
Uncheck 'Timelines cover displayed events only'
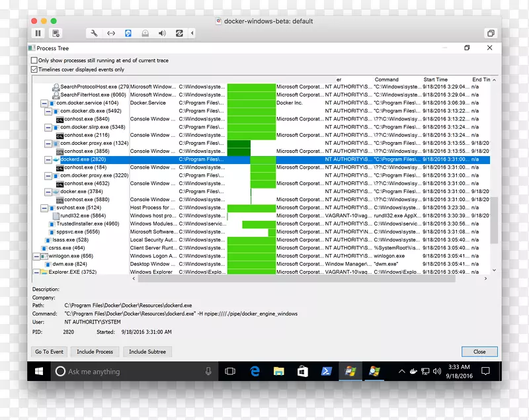coord(34,69)
